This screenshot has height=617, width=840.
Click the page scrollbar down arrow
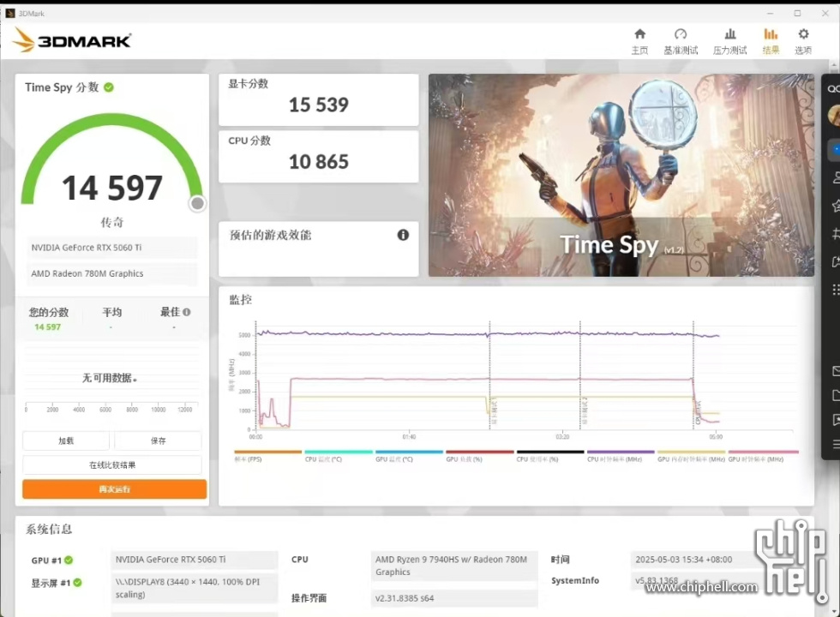835,611
